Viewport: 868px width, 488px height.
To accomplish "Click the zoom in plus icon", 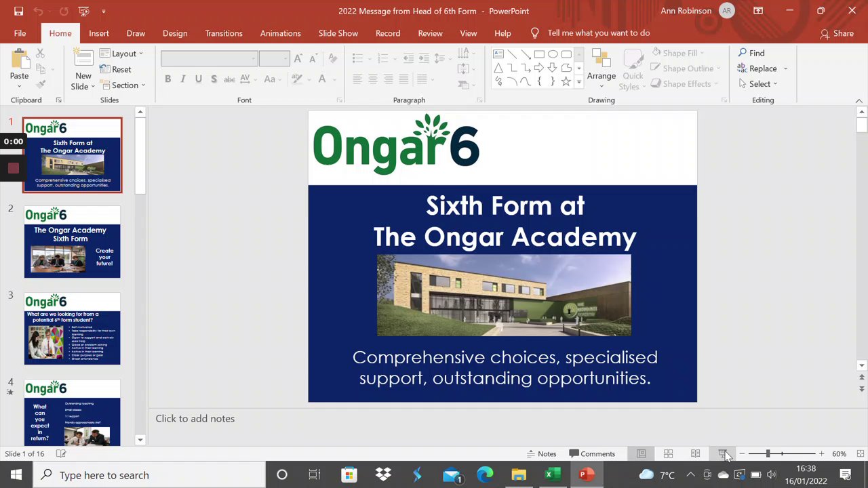I will [821, 453].
